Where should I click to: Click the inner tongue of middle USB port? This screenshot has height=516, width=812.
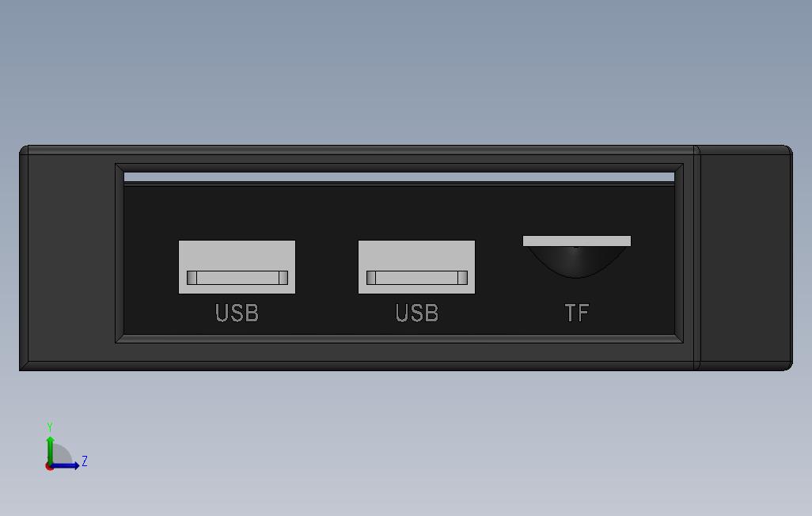417,278
